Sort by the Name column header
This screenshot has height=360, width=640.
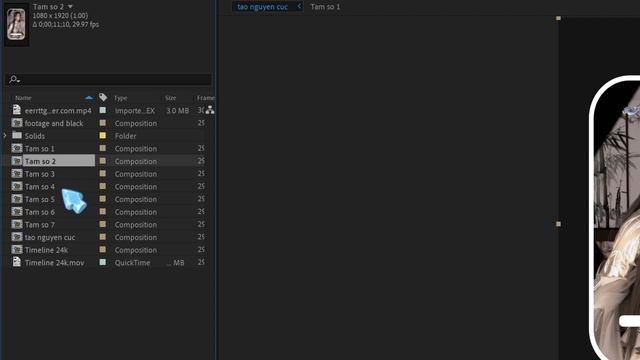(23, 98)
